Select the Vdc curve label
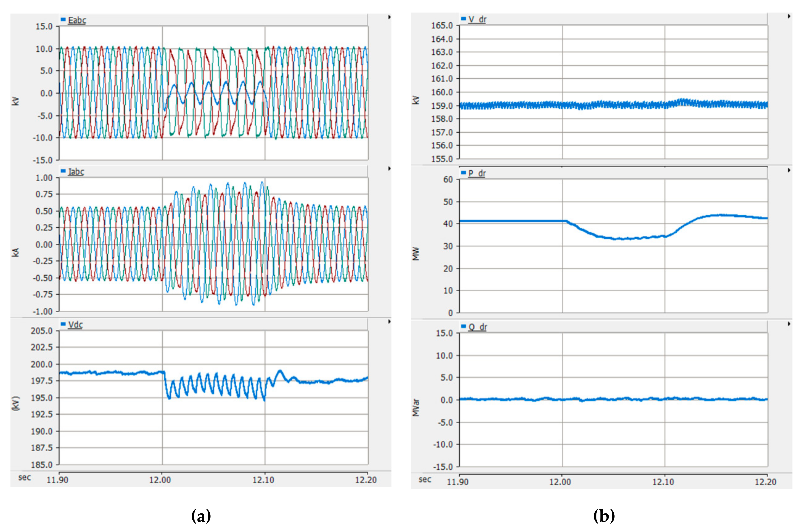The height and width of the screenshot is (532, 801). tap(75, 325)
